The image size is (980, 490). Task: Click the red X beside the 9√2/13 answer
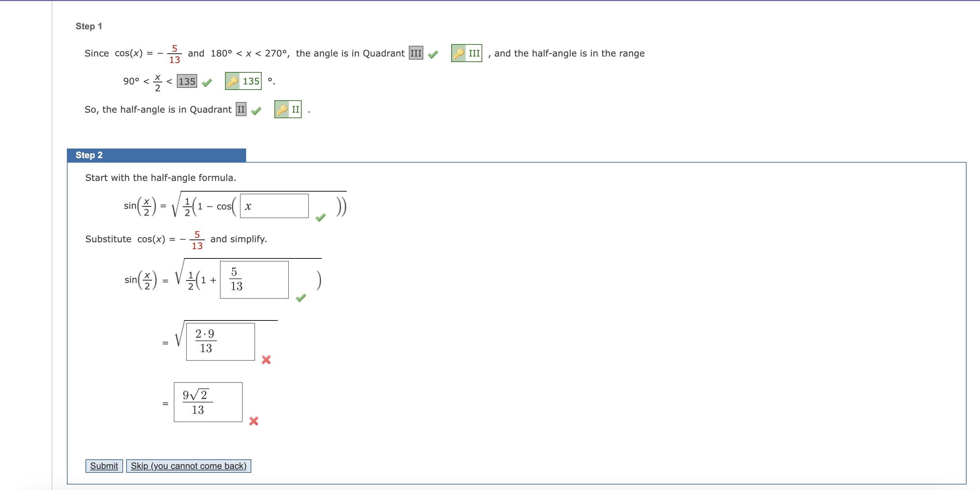[x=253, y=421]
